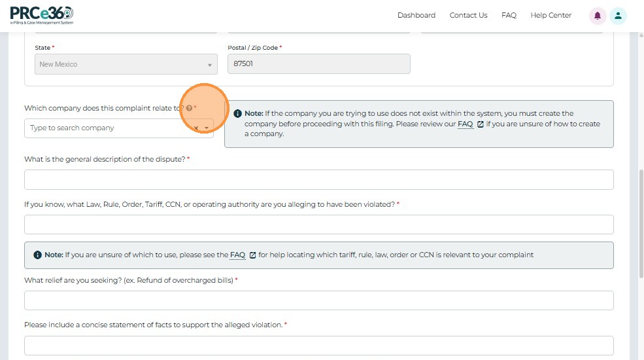
Task: Click the external link icon after the company FAQ
Action: pos(480,124)
